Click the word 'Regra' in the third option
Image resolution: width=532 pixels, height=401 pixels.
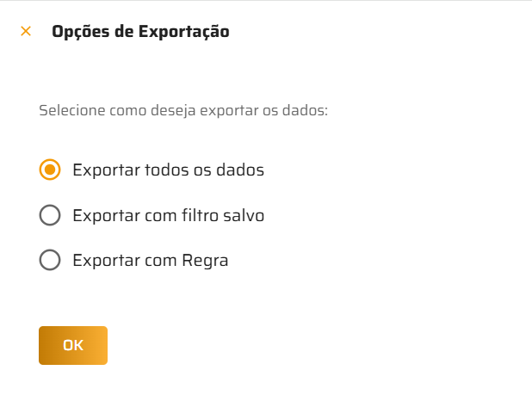pos(205,260)
